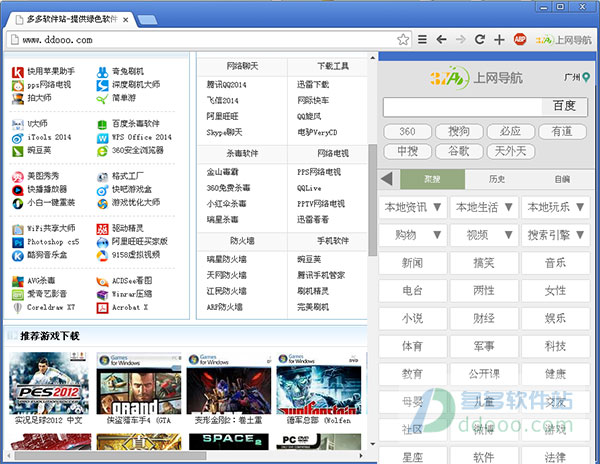Click the Photoshop cs5 Ps icon
The image size is (600, 464).
pos(18,243)
